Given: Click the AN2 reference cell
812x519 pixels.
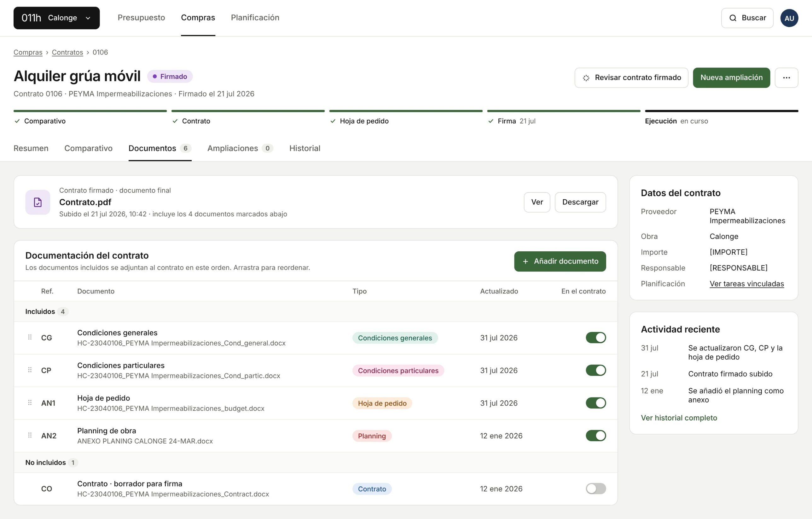Looking at the screenshot, I should click(x=49, y=436).
